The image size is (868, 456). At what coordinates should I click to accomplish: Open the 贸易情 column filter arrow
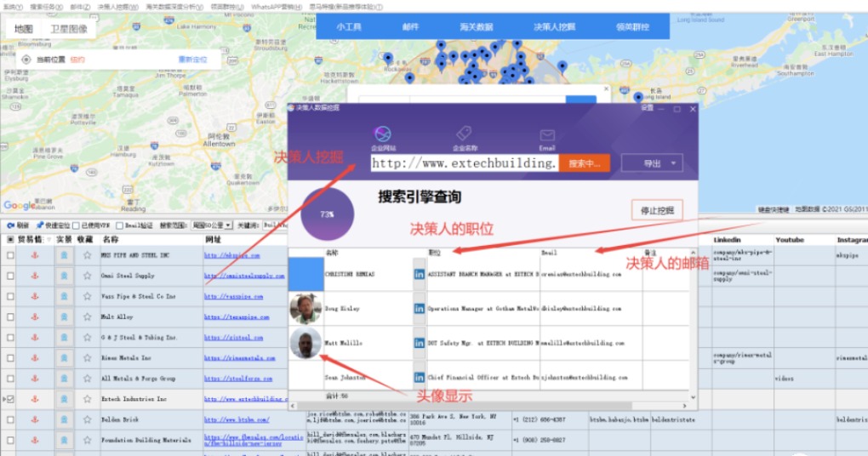click(x=49, y=240)
